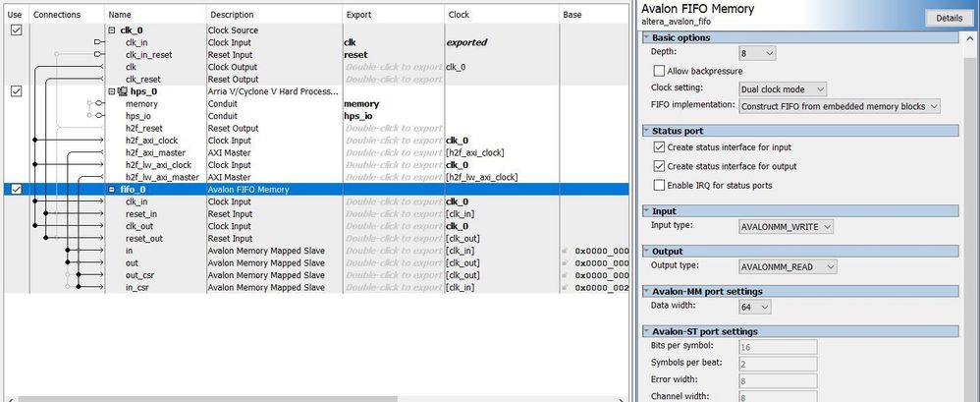This screenshot has height=402, width=980.
Task: Click the Symbols per beat field
Action: 778,364
